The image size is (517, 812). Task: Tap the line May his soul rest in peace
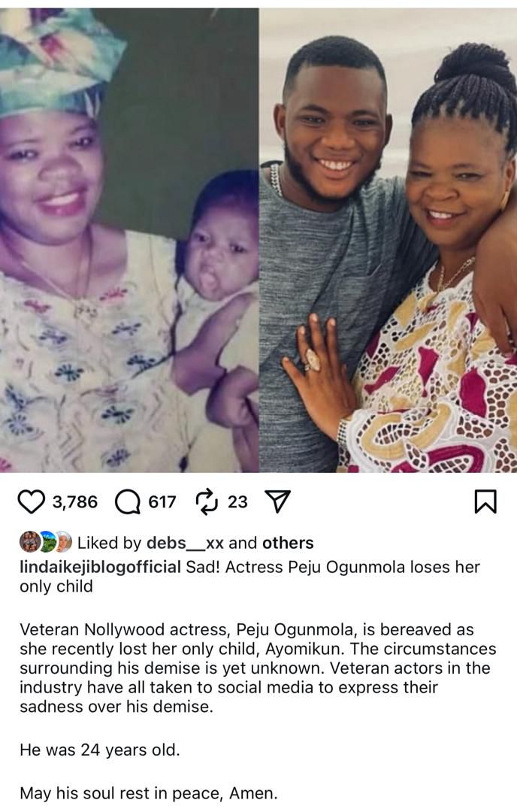[149, 793]
